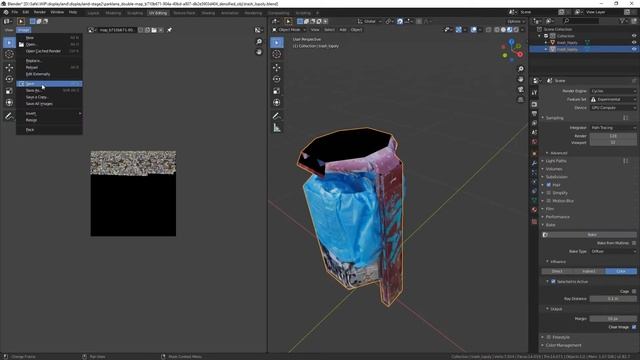Select the move tool in the UV editor toolbar
Screen dimensions: 640x360
9,68
